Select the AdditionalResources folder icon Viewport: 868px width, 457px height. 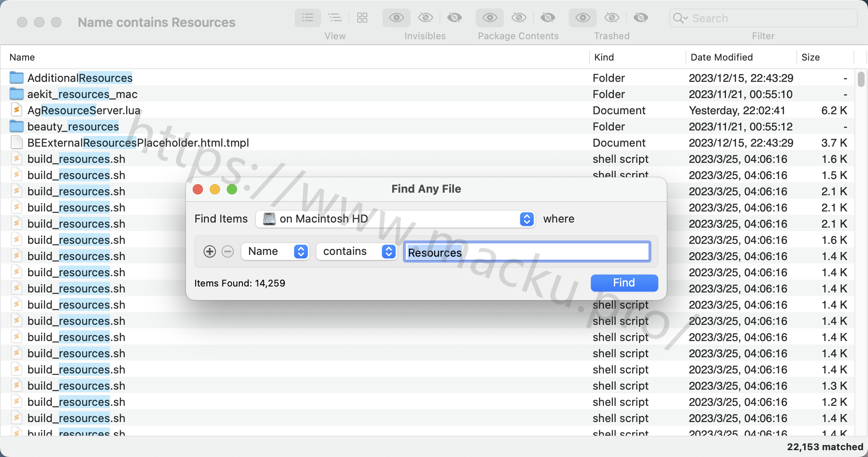pyautogui.click(x=17, y=78)
